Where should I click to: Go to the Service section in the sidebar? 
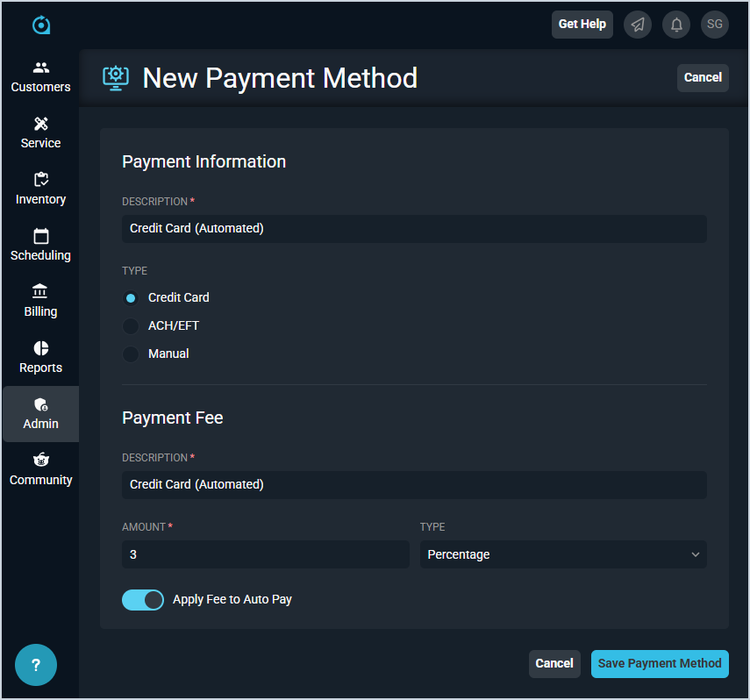40,133
